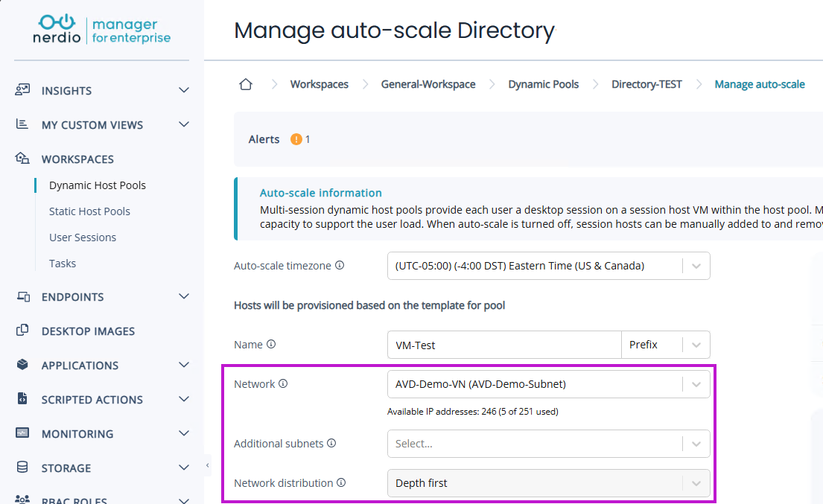Click info icon beside Name label
The height and width of the screenshot is (504, 823).
[271, 344]
